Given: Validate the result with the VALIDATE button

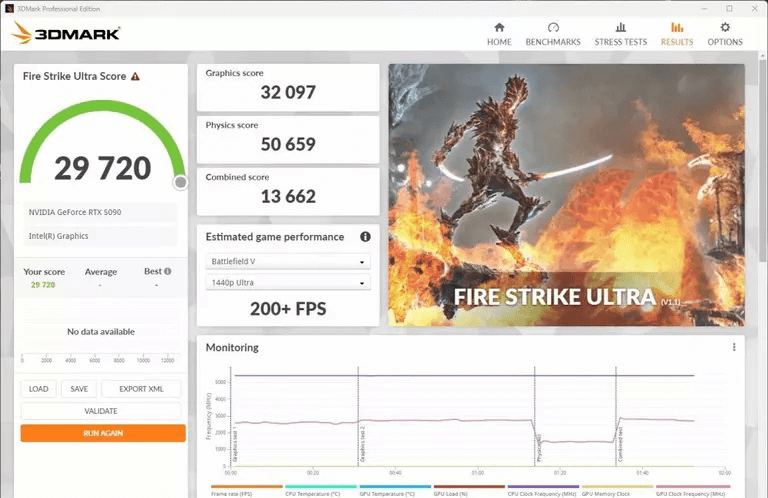Looking at the screenshot, I should [101, 411].
